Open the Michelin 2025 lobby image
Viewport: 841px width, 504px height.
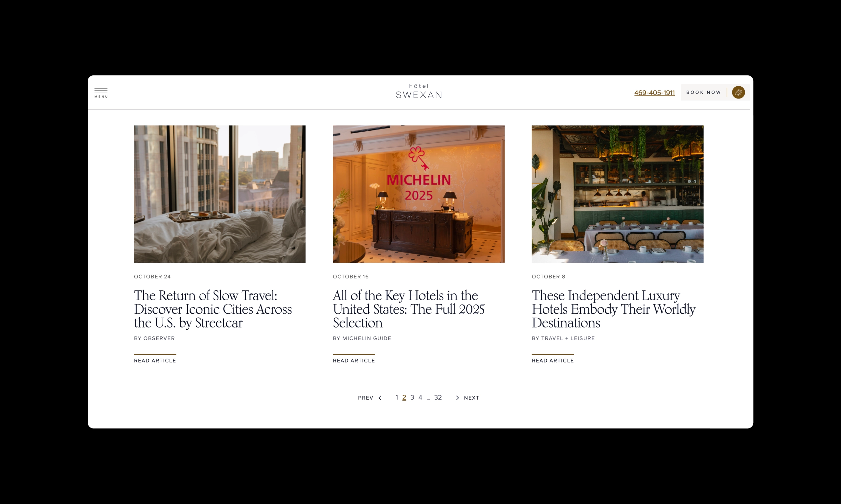[419, 194]
